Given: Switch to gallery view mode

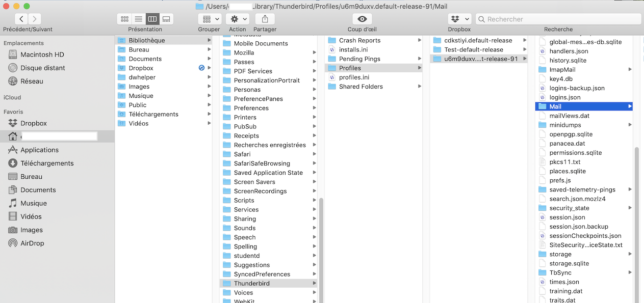Looking at the screenshot, I should (x=166, y=19).
